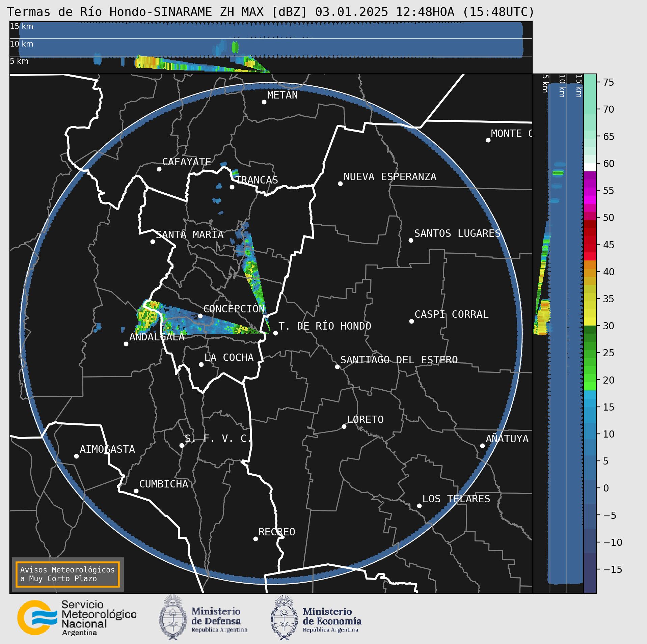Click the storm echo west of Concepción

point(148,317)
